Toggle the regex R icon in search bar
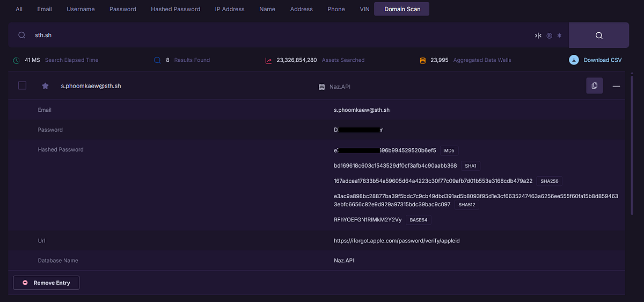 click(x=549, y=36)
